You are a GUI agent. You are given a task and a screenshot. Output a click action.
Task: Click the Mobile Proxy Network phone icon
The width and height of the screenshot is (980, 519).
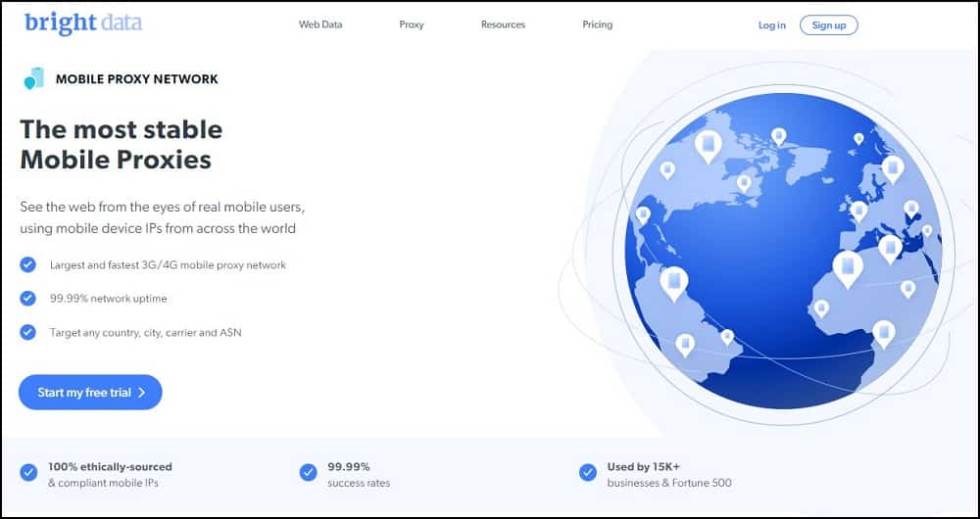(34, 78)
